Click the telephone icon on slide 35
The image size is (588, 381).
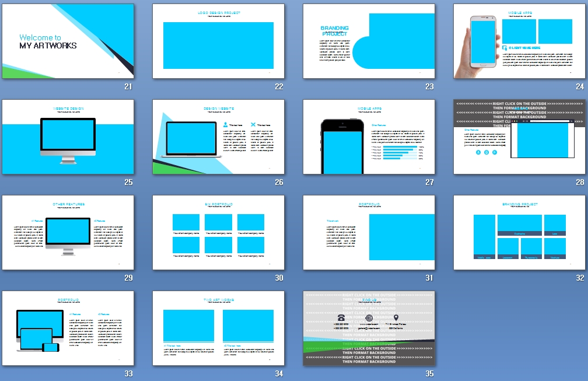341,317
